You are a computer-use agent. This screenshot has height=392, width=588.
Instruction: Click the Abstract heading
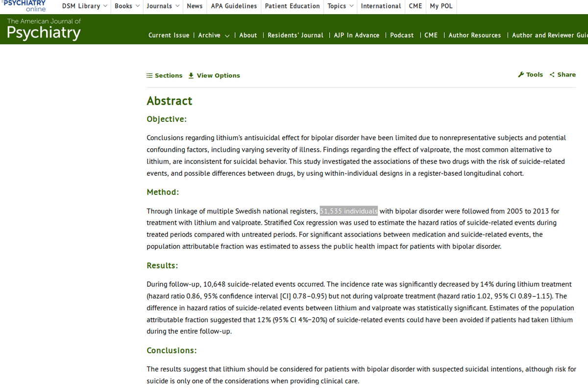(x=170, y=101)
